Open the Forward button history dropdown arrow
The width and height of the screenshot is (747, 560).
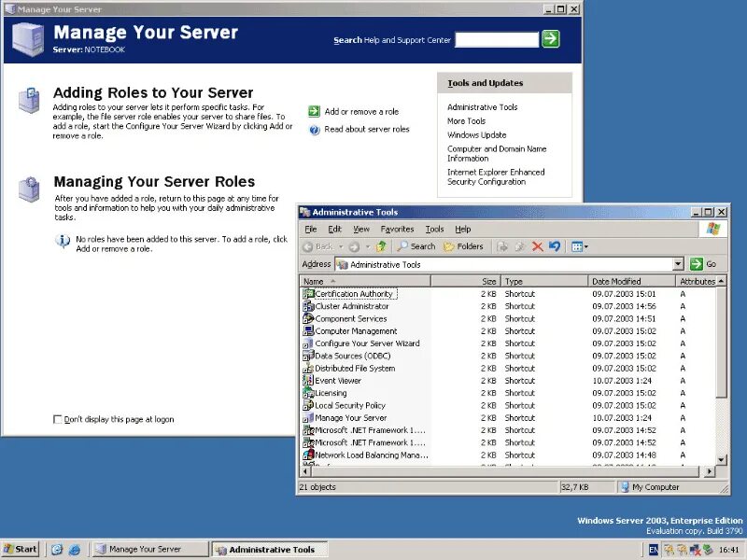pyautogui.click(x=368, y=246)
